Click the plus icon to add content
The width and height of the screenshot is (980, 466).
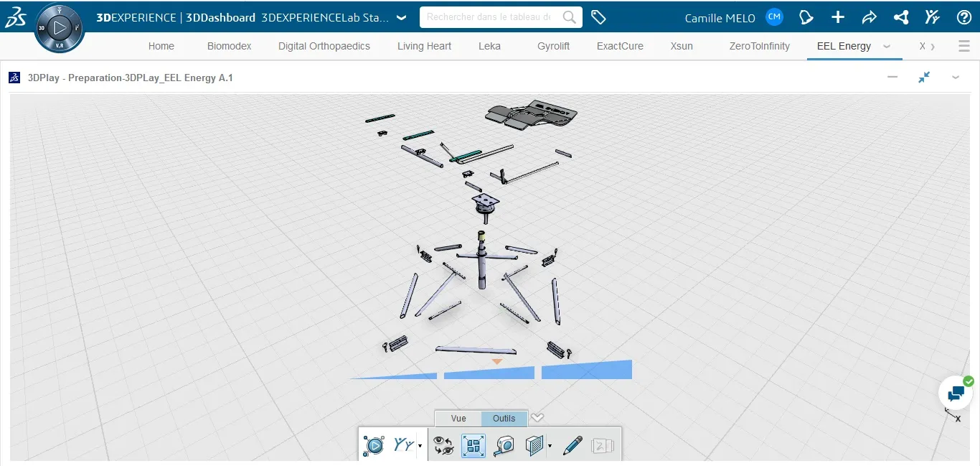click(837, 17)
